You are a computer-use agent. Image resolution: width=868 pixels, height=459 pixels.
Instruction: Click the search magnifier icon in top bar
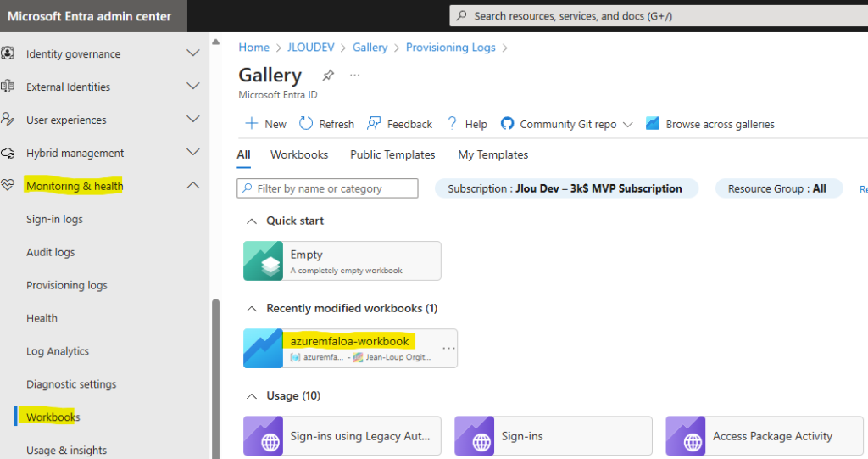(x=461, y=15)
